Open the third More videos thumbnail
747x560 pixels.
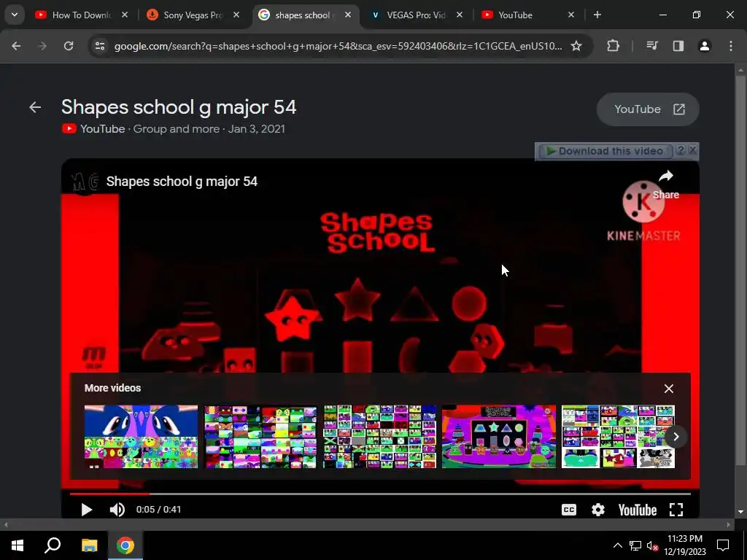coord(379,437)
